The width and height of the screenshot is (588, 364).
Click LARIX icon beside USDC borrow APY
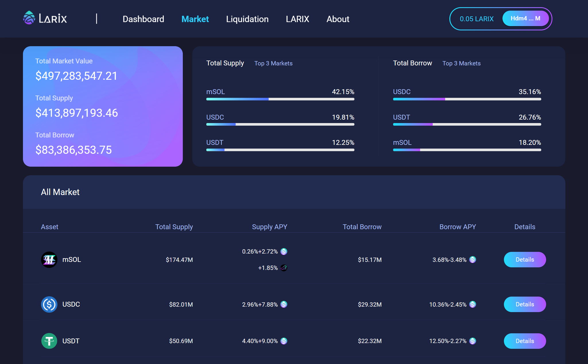pyautogui.click(x=473, y=304)
